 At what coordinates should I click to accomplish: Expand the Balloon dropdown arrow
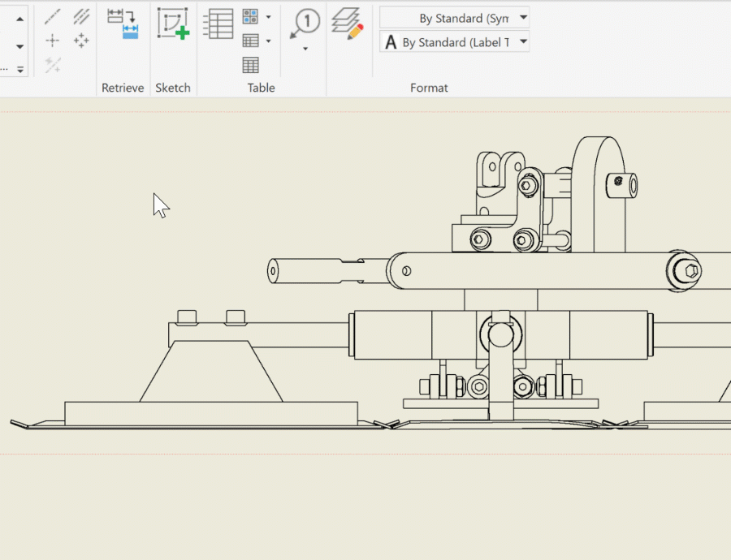[305, 50]
